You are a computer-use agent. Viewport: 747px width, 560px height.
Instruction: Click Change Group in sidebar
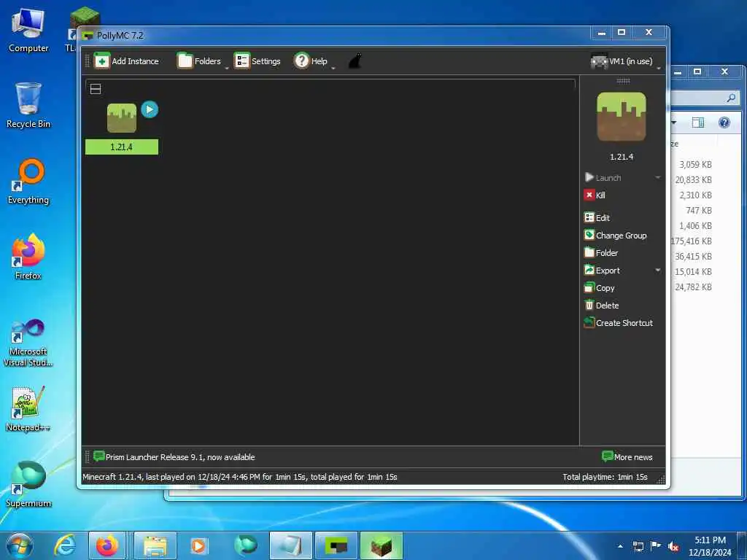(616, 236)
